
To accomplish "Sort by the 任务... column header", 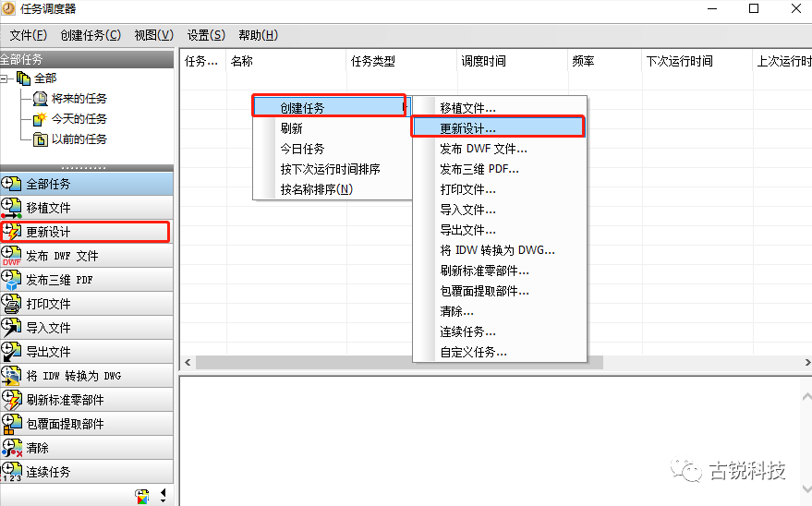I will 203,61.
